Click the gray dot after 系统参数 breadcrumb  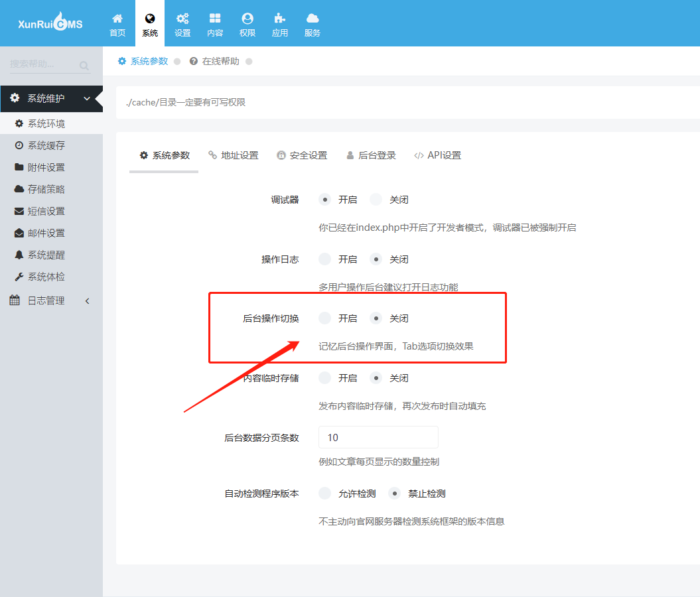click(177, 62)
